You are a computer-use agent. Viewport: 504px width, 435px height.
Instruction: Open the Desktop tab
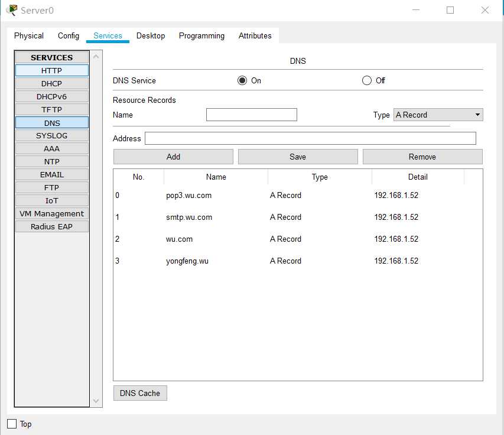coord(151,35)
